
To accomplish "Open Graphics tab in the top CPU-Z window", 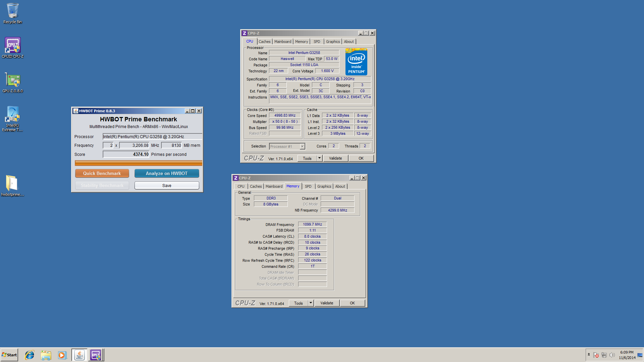I will coord(333,42).
